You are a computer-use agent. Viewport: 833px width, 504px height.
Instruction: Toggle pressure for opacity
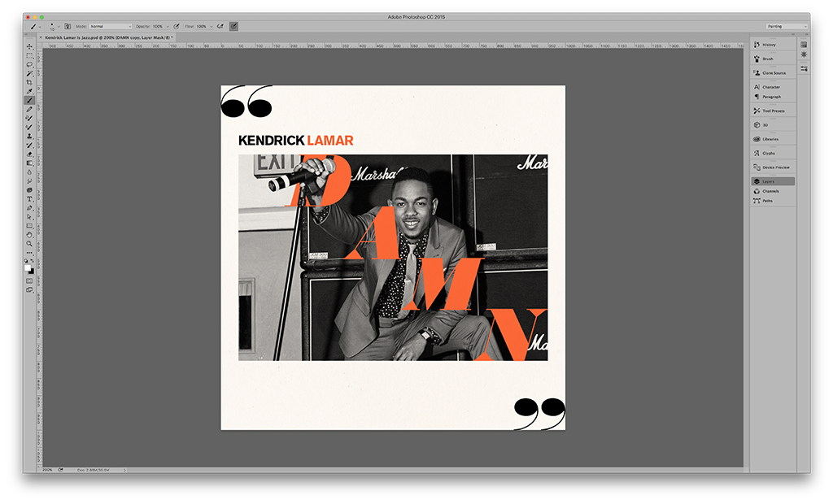(177, 26)
